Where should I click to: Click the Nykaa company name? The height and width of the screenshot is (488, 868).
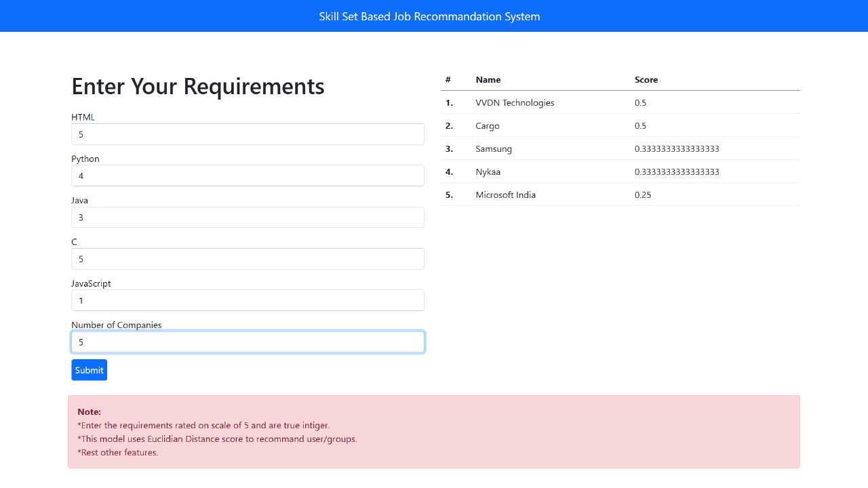(488, 171)
